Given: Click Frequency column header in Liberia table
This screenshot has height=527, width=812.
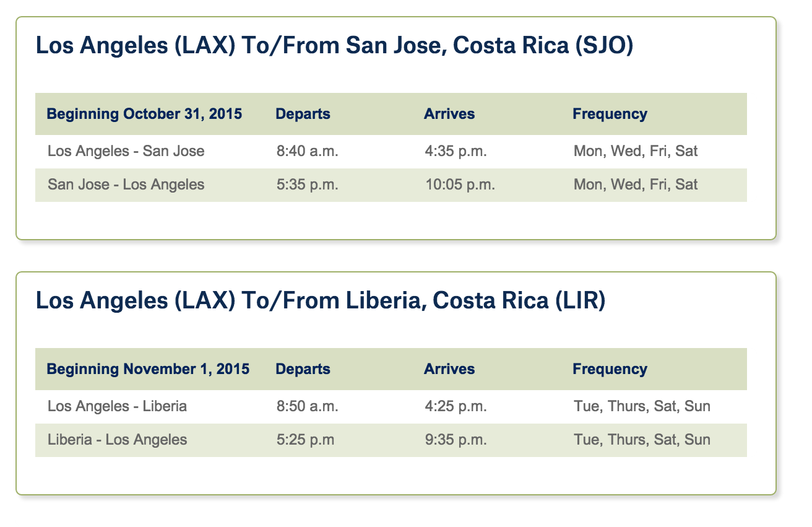Looking at the screenshot, I should click(610, 370).
